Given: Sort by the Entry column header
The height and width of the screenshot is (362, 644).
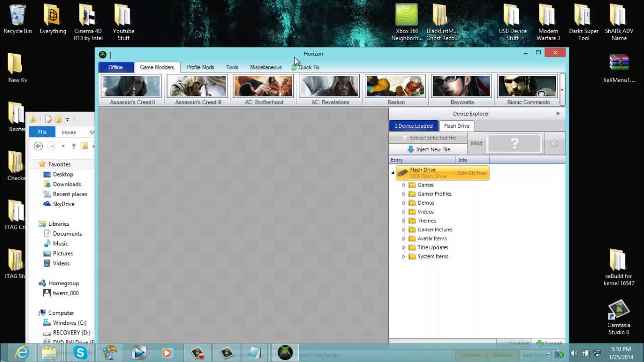Looking at the screenshot, I should click(422, 160).
